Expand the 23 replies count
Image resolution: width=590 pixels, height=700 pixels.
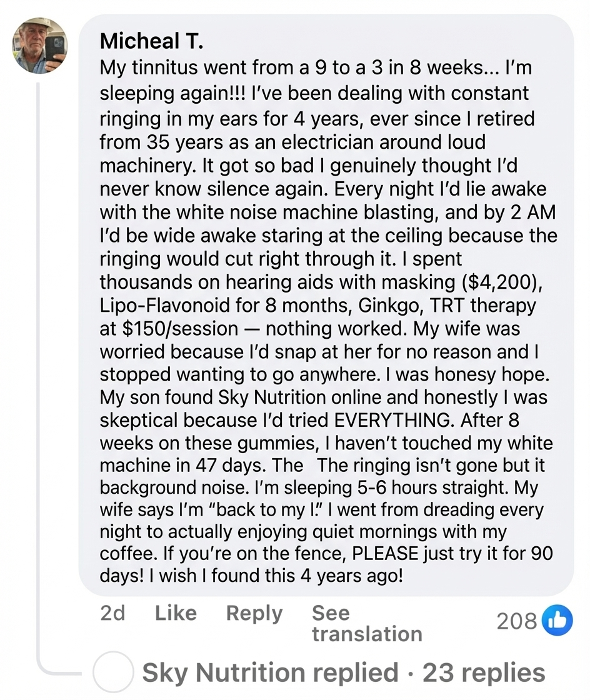click(x=484, y=673)
